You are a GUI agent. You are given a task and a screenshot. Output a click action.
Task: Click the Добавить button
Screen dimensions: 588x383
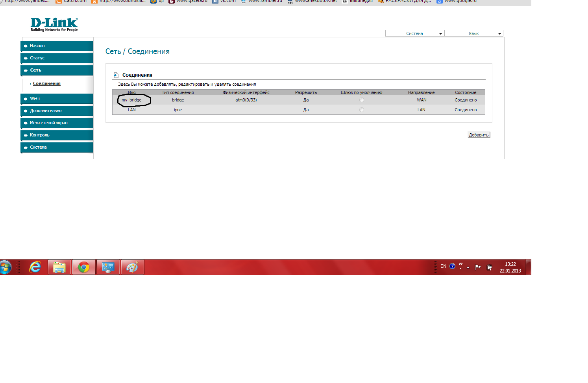[x=479, y=135]
